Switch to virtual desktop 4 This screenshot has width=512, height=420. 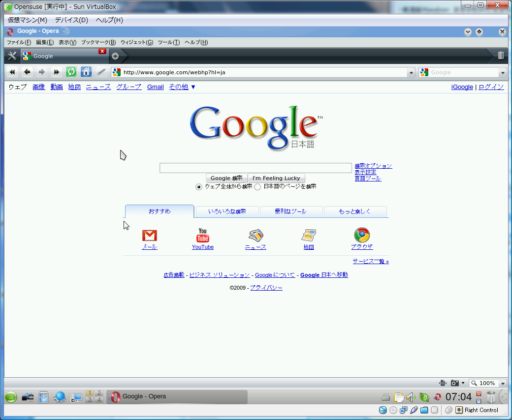[x=99, y=400]
